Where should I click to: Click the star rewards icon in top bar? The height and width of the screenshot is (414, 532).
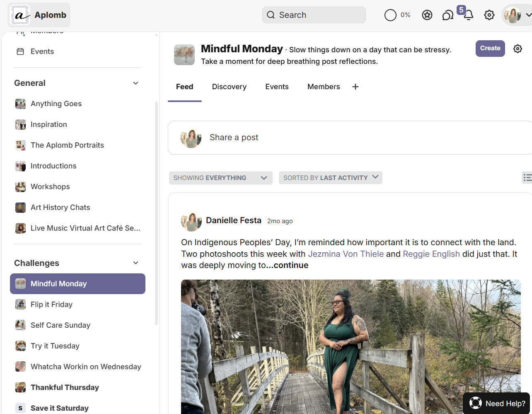point(427,15)
